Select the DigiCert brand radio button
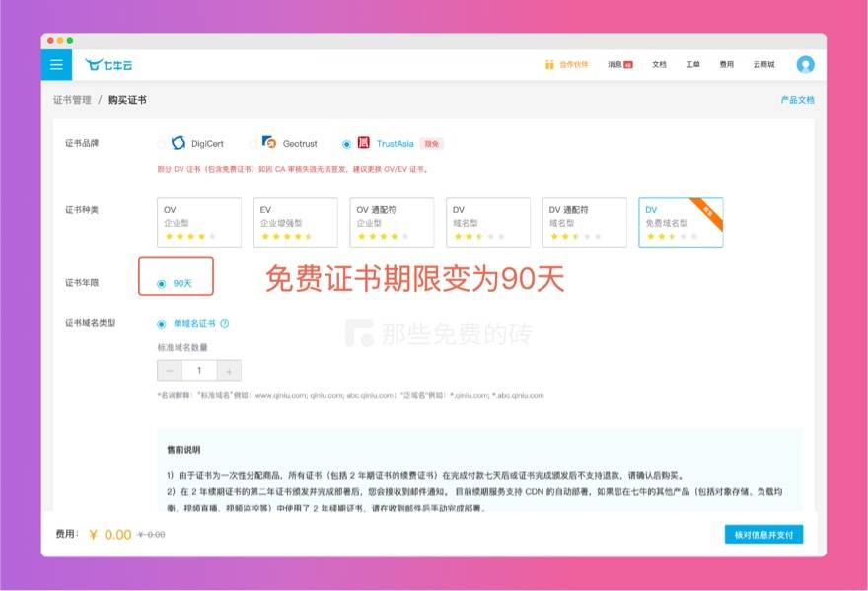This screenshot has height=591, width=868. (x=161, y=144)
